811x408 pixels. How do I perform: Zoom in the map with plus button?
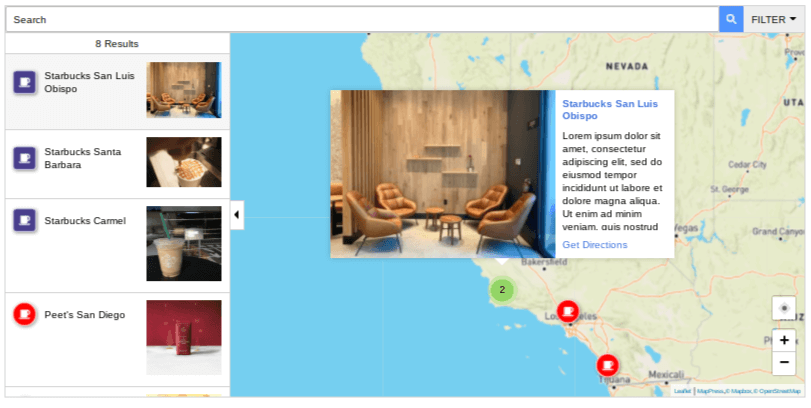point(784,340)
